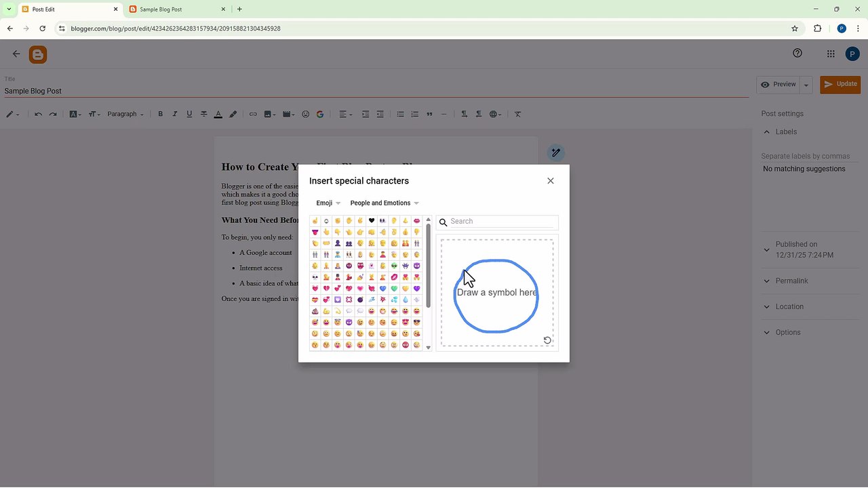Click the orange Blogger logo

[38, 55]
